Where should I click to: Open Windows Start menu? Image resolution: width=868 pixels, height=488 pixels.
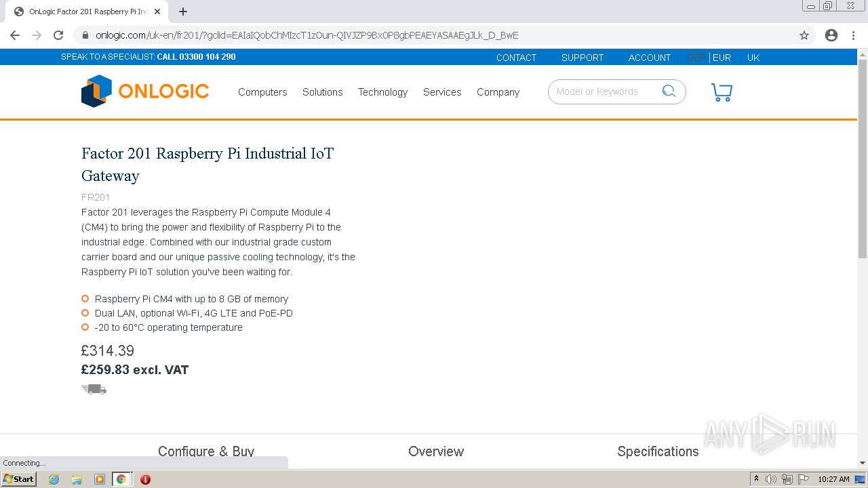[x=18, y=479]
